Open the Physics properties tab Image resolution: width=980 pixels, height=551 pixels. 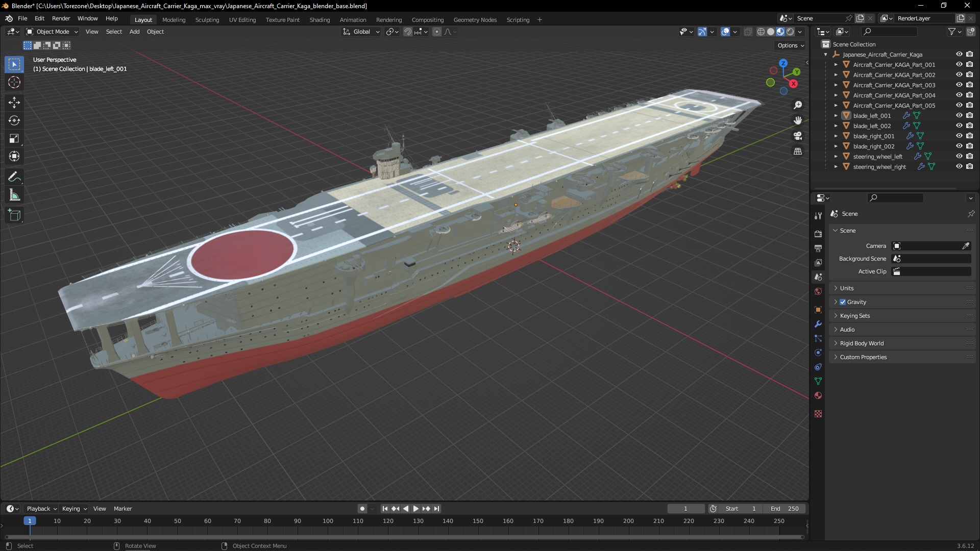click(818, 353)
